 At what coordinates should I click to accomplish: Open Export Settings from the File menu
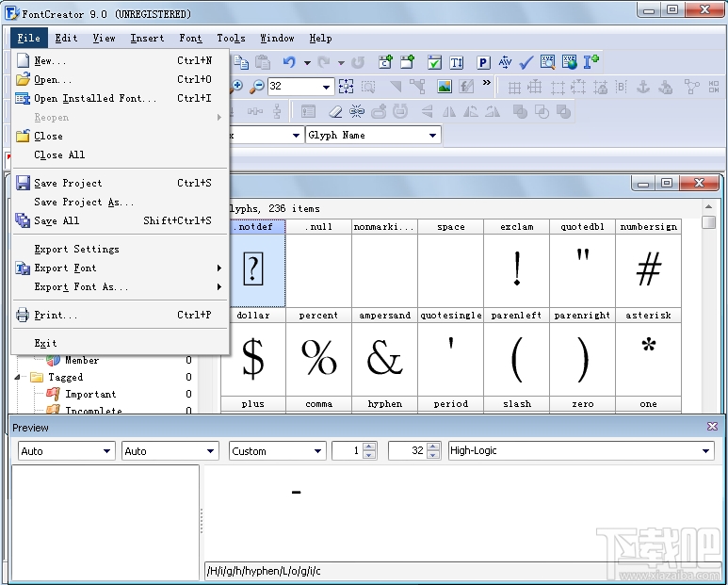[x=121, y=250]
